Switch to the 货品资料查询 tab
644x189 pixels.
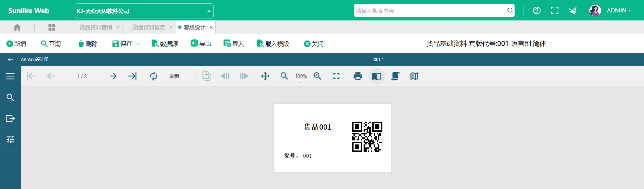96,27
